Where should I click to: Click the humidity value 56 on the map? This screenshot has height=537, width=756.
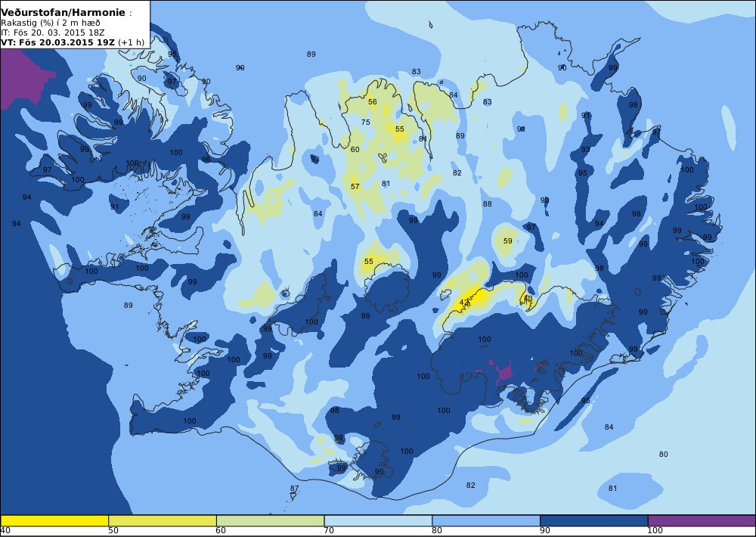coord(373,101)
